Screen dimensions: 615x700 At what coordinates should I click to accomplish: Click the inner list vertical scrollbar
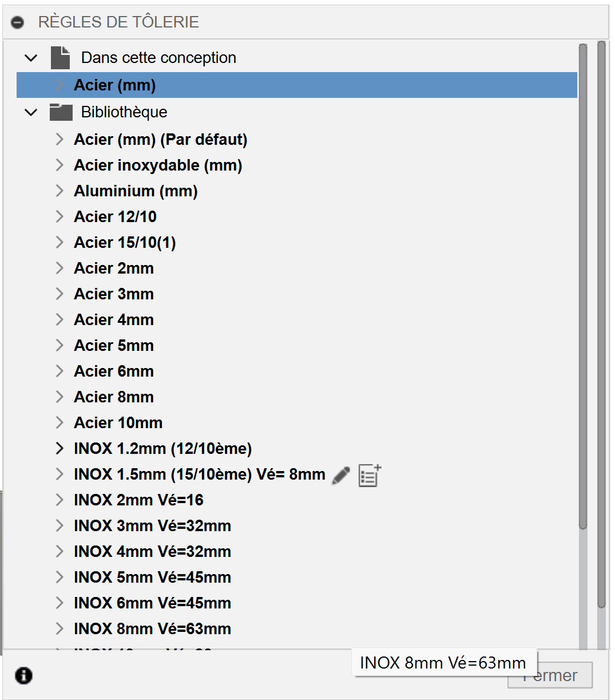582,286
